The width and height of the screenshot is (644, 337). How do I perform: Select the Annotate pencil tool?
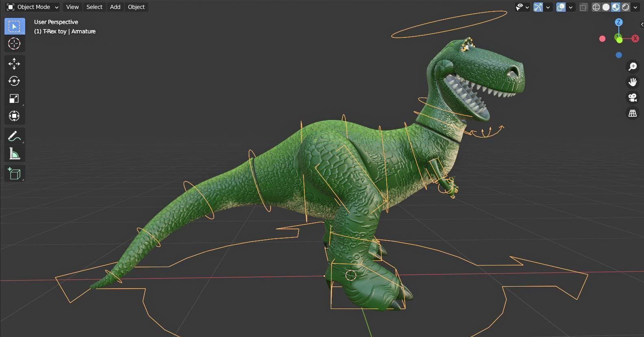click(x=15, y=136)
